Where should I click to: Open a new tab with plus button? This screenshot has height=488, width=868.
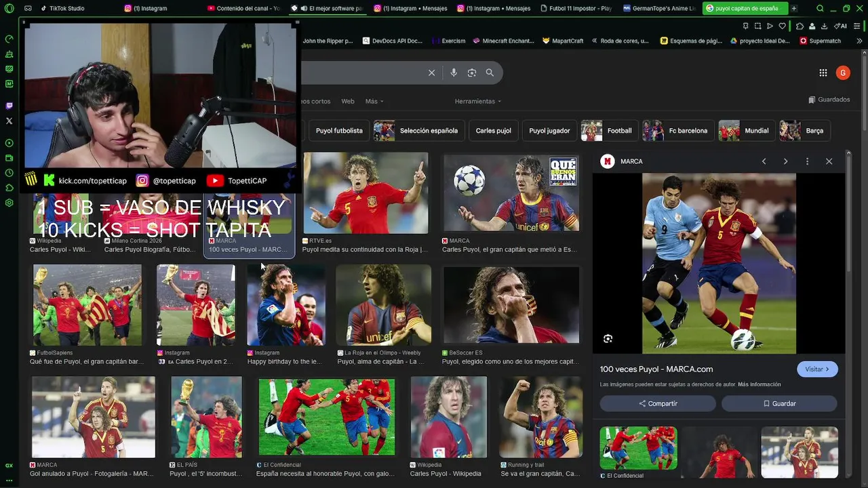tap(794, 8)
